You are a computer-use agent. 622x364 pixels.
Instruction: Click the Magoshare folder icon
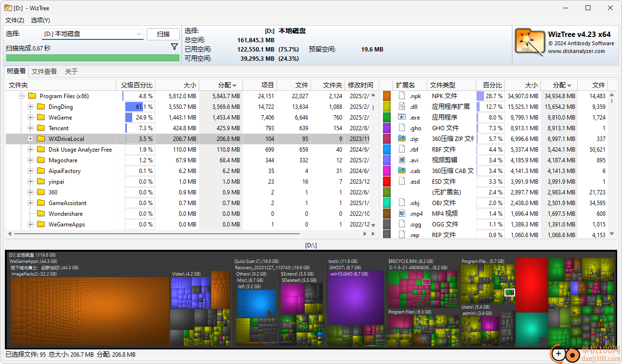(x=41, y=160)
